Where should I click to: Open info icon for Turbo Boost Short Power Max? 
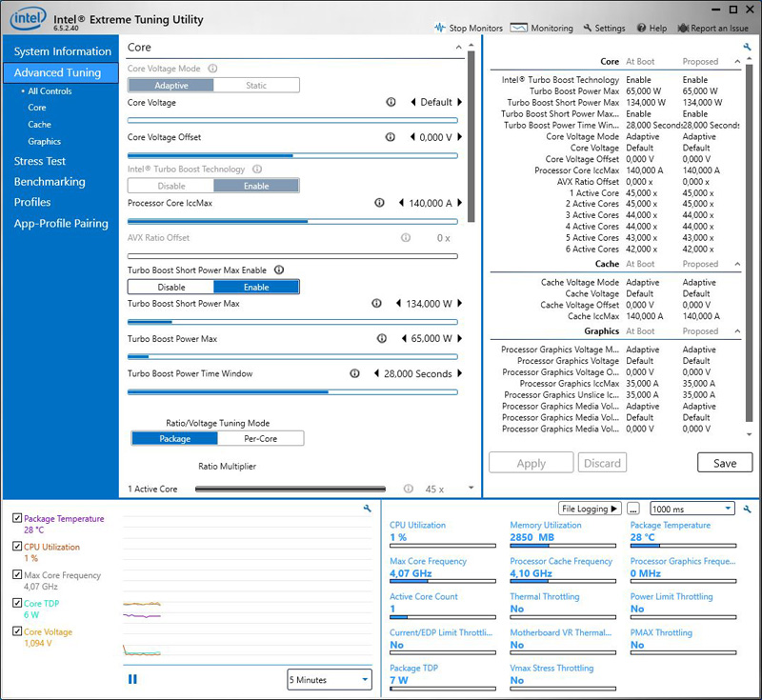[376, 303]
